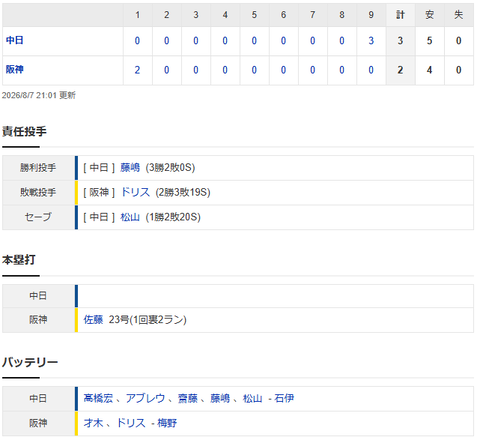Open 阪神 1st inning score of 2
The width and height of the screenshot is (480, 443).
tap(137, 70)
